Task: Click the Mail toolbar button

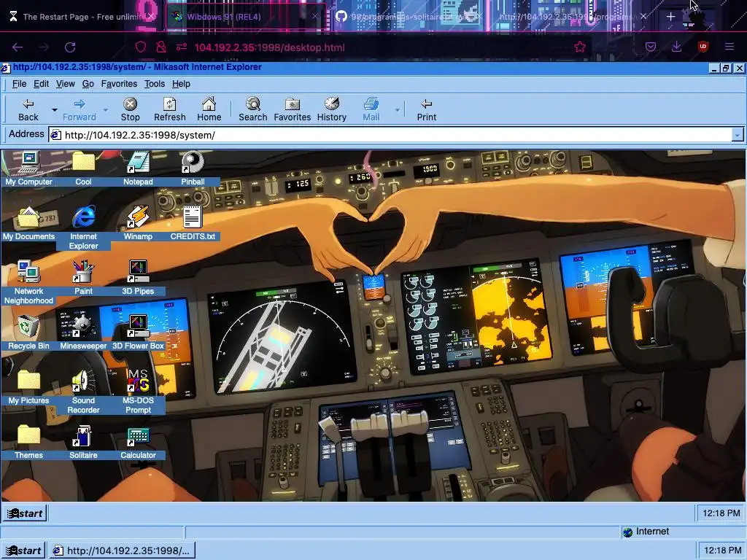Action: coord(371,110)
